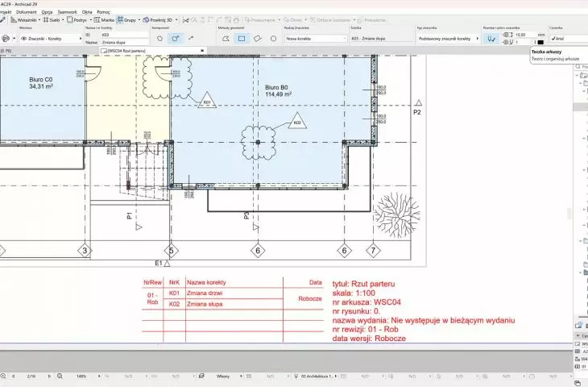Toggle the Podrys trace reference button
588x387 pixels.
point(77,20)
